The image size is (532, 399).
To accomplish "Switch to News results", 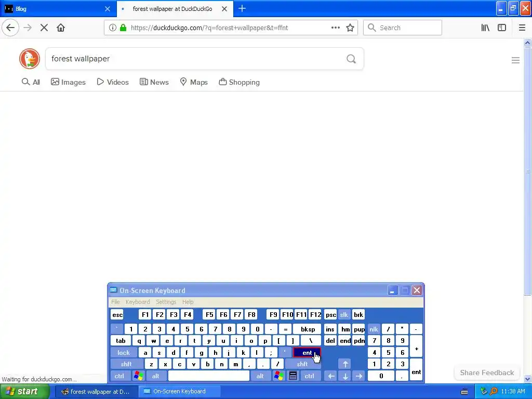I will pos(154,82).
